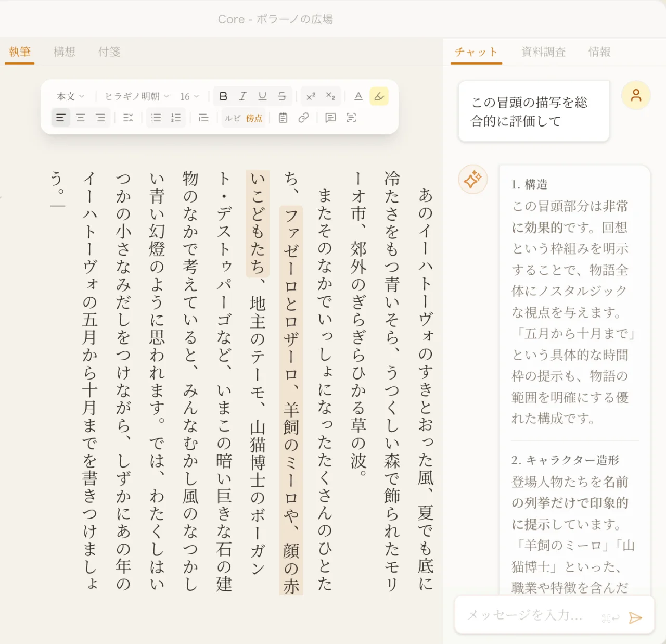Click the heading 2. キャラクター造形

(565, 460)
